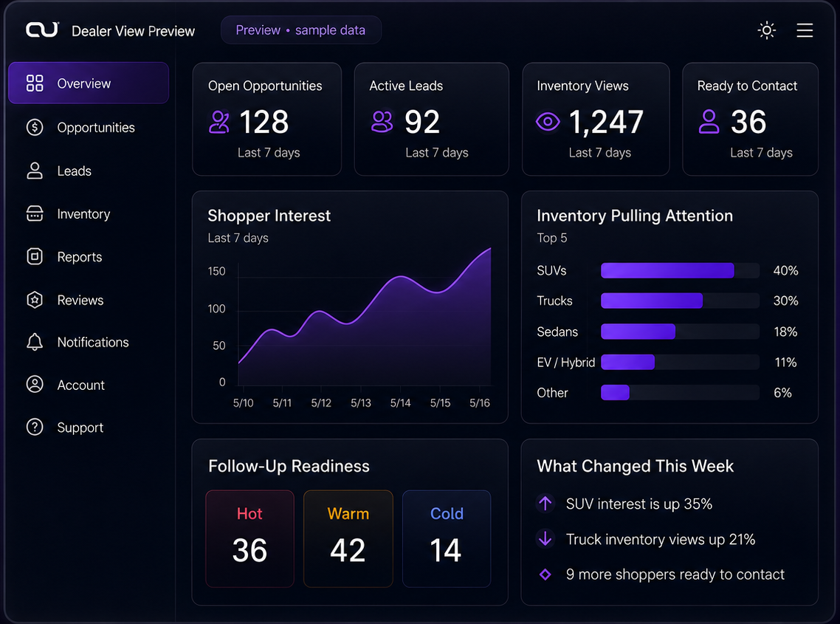Click the Notifications bell icon

(35, 341)
